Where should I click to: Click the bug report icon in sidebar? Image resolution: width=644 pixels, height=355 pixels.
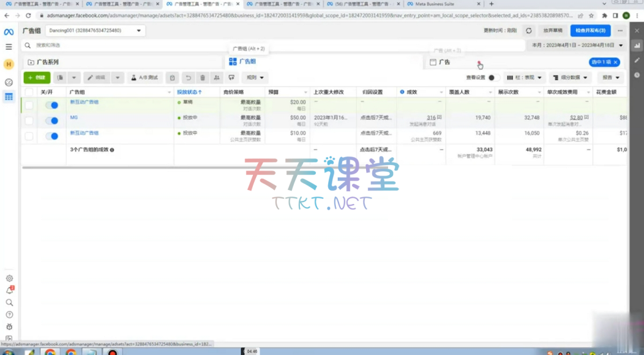pos(9,327)
